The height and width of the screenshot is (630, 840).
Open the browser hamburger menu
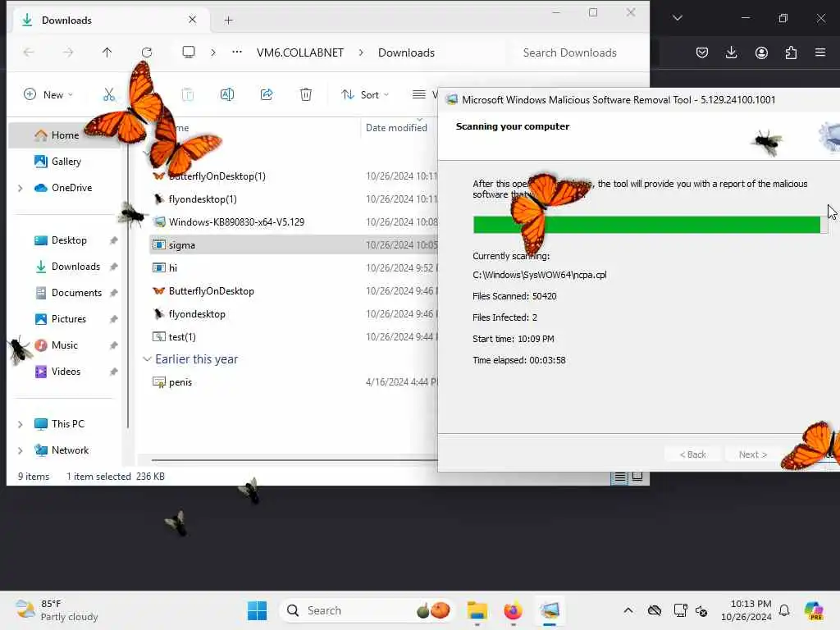(x=820, y=52)
